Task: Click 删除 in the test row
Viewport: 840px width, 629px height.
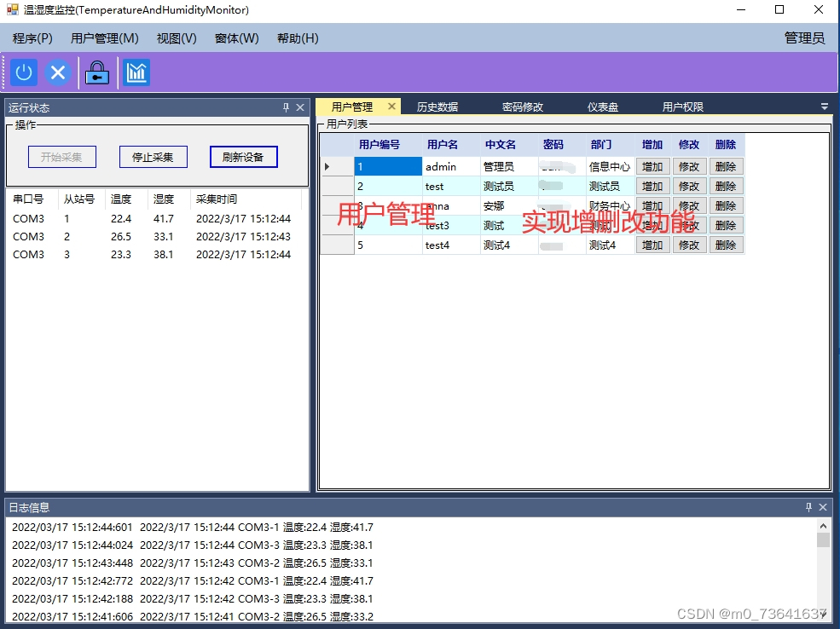Action: 726,187
